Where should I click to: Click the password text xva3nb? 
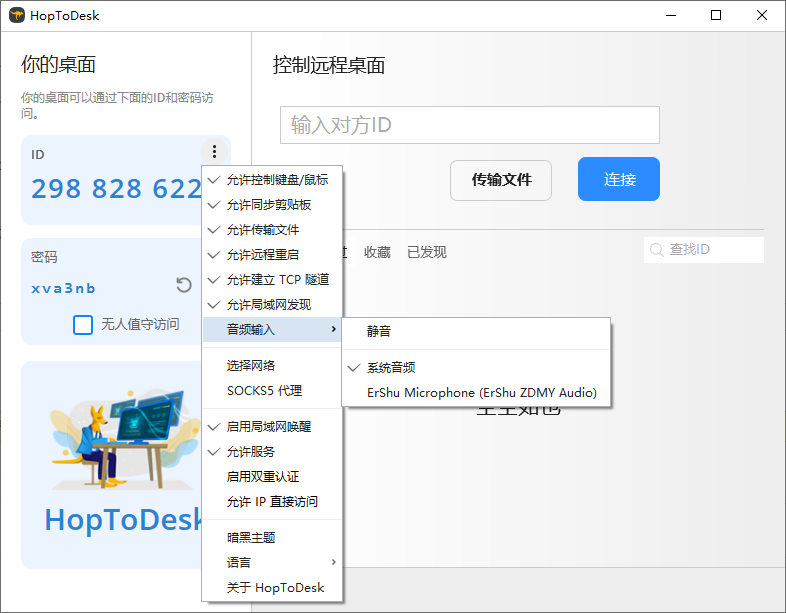pyautogui.click(x=63, y=289)
